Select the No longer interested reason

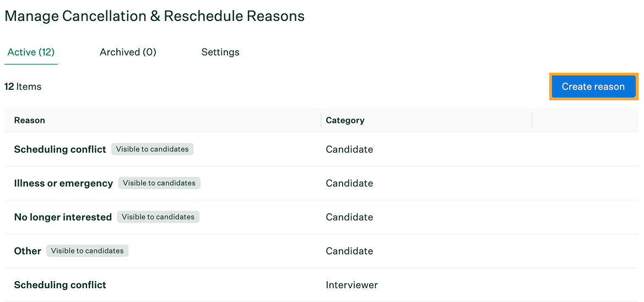click(x=63, y=217)
